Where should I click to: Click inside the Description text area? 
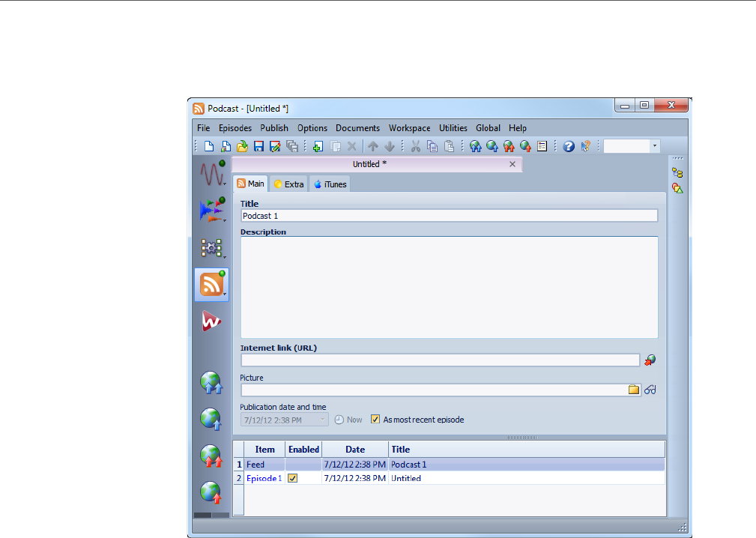click(x=449, y=287)
